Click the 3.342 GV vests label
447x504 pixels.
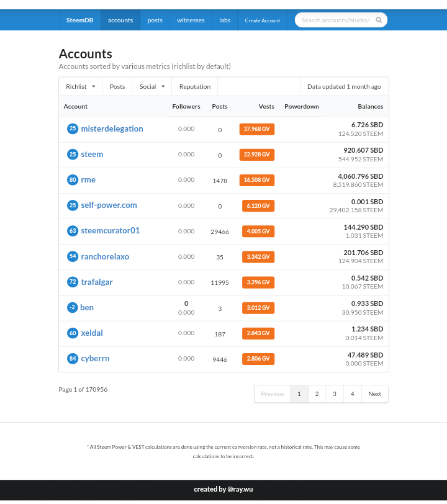(x=258, y=256)
